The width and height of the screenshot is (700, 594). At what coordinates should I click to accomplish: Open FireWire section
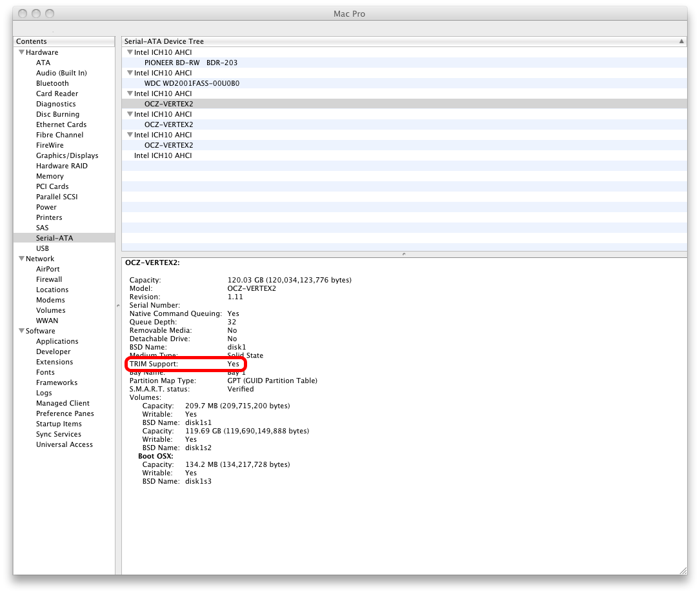coord(50,145)
